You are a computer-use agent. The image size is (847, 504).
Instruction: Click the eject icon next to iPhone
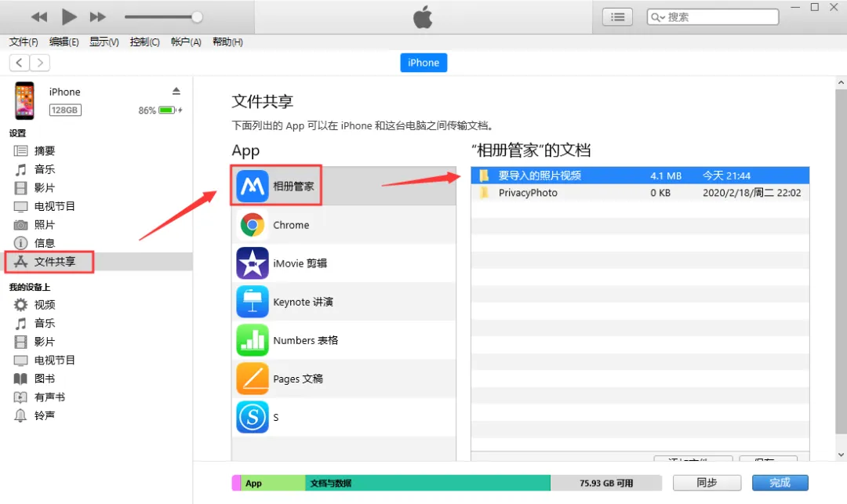[176, 92]
